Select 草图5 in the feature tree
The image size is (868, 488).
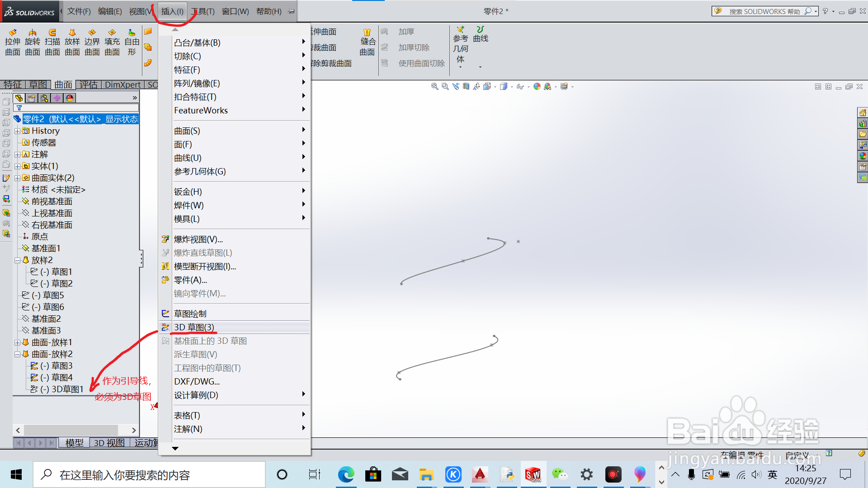[43, 295]
